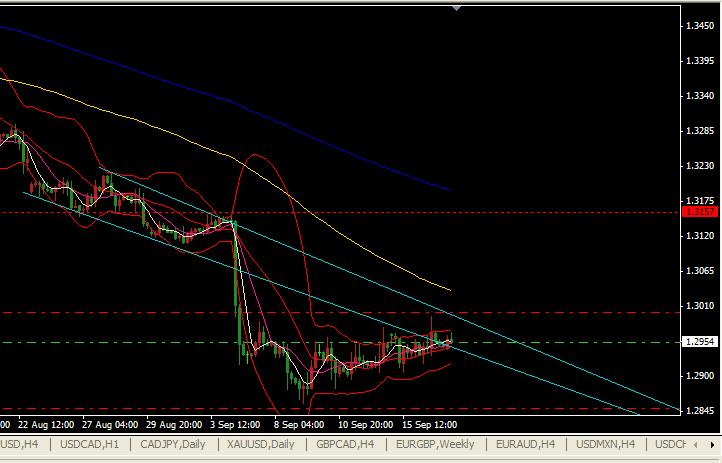
Task: Click the 8 Sep 04:00 time label
Action: (298, 424)
